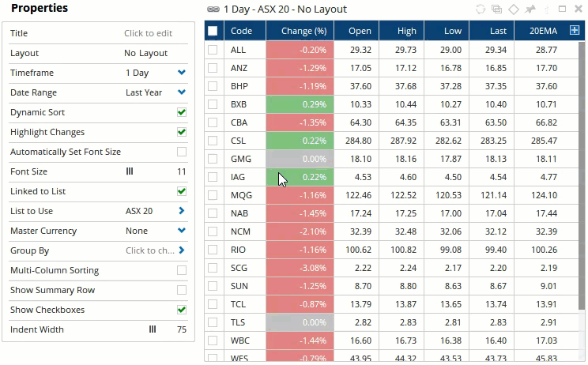Edit the Title 'Click to edit' field

pos(148,33)
